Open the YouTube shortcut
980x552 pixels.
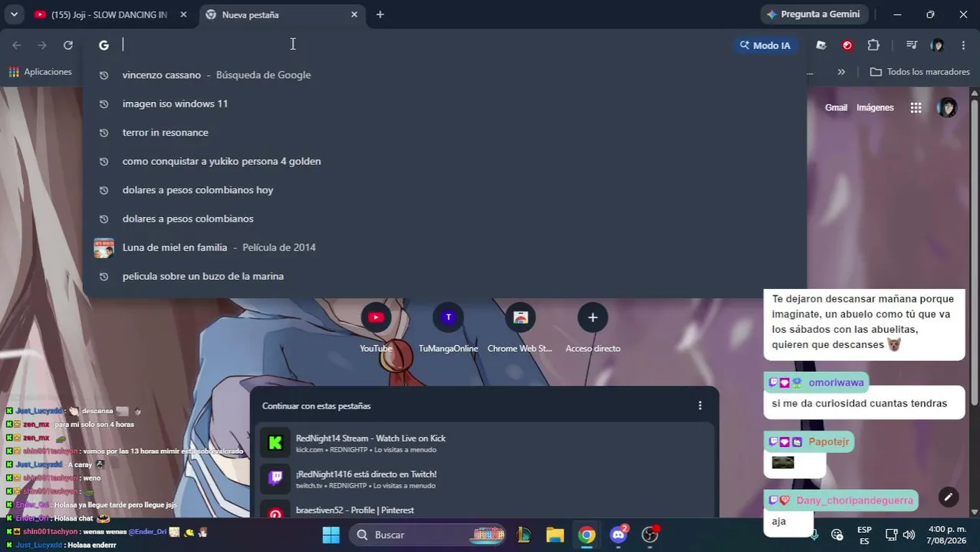point(376,329)
